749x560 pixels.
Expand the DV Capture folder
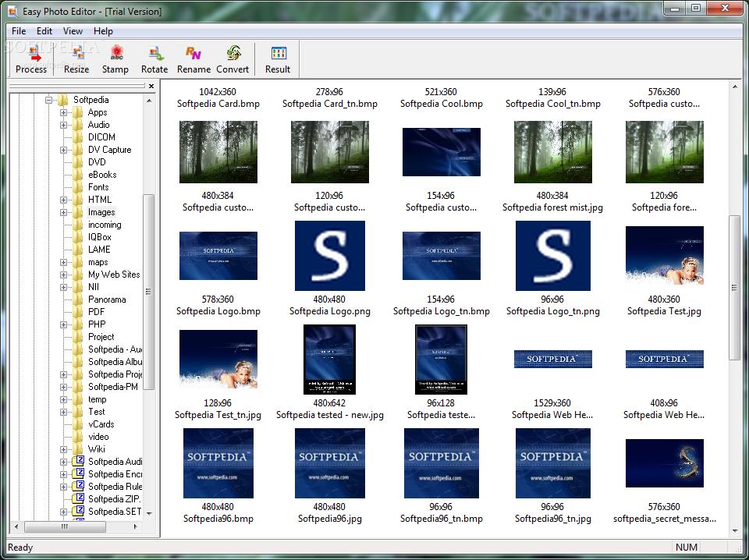click(63, 150)
